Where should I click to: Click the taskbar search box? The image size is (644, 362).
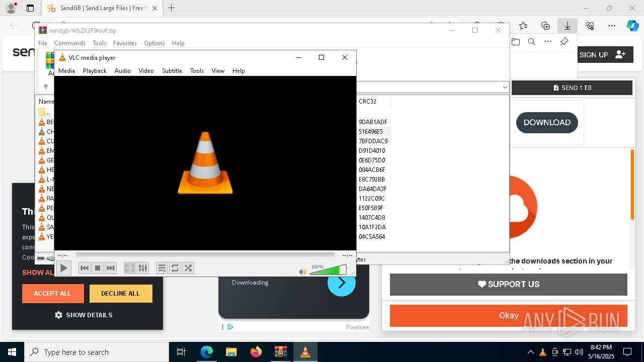coord(97,352)
